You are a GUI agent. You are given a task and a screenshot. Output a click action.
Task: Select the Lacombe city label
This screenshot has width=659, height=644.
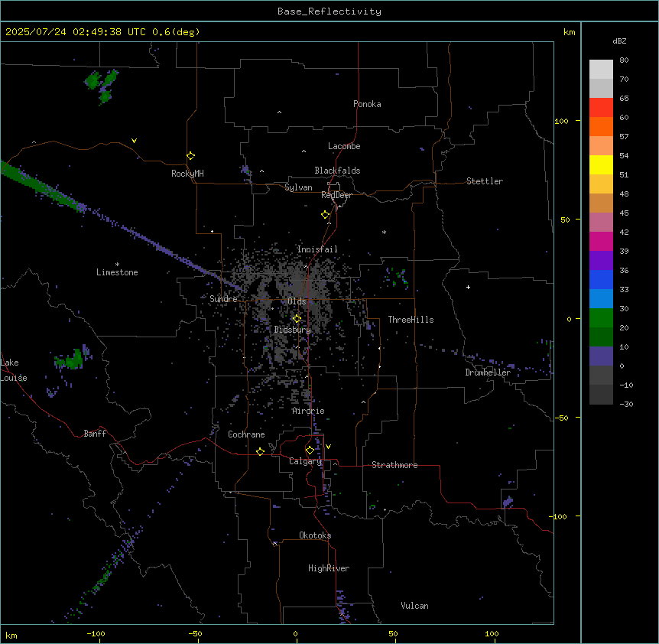point(344,146)
